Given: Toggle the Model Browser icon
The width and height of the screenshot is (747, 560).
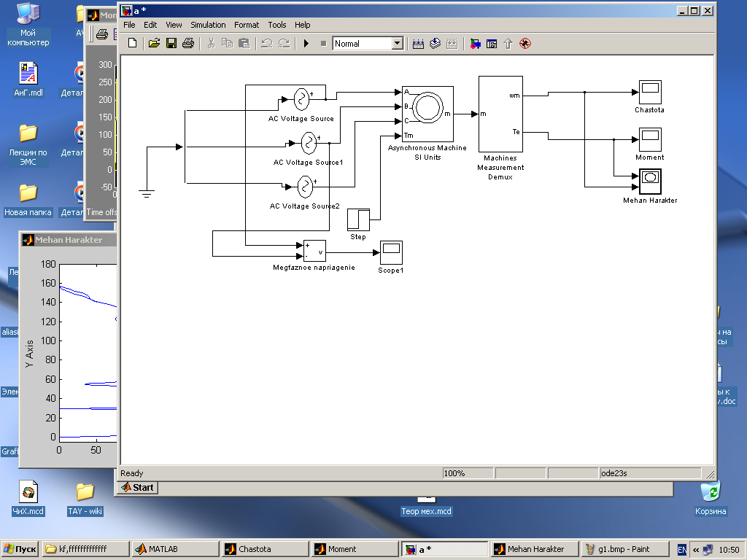Looking at the screenshot, I should point(492,44).
